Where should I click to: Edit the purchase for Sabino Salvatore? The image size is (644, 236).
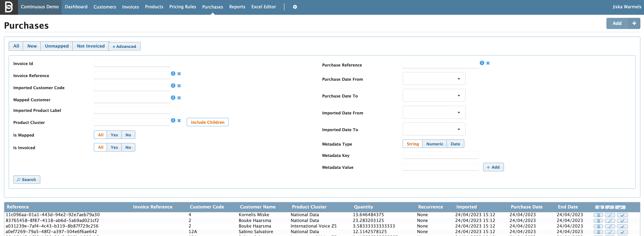click(610, 232)
